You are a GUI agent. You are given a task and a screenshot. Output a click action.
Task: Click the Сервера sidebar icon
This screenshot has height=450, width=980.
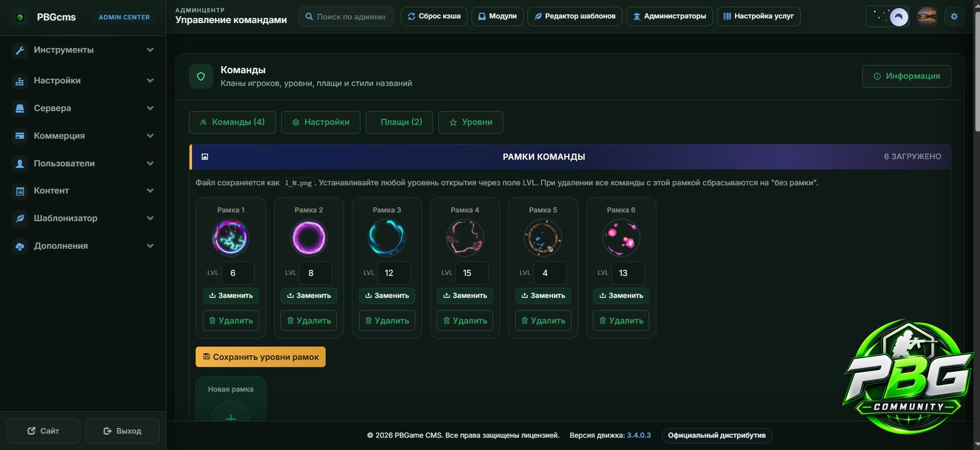[20, 109]
